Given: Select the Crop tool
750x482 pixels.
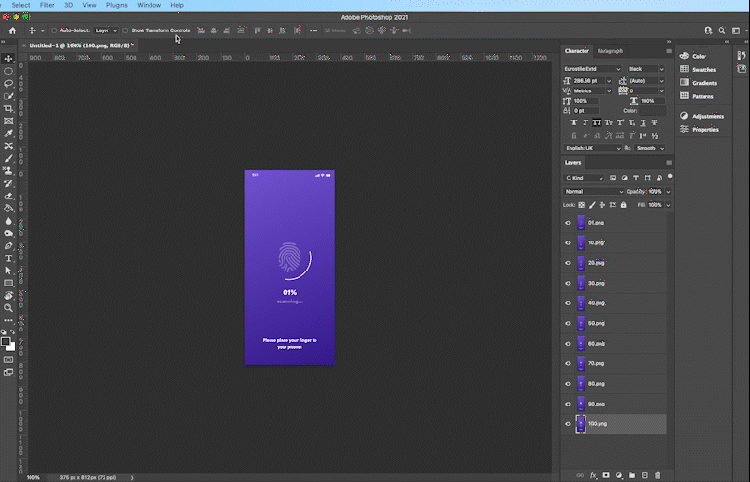Looking at the screenshot, I should [x=8, y=109].
